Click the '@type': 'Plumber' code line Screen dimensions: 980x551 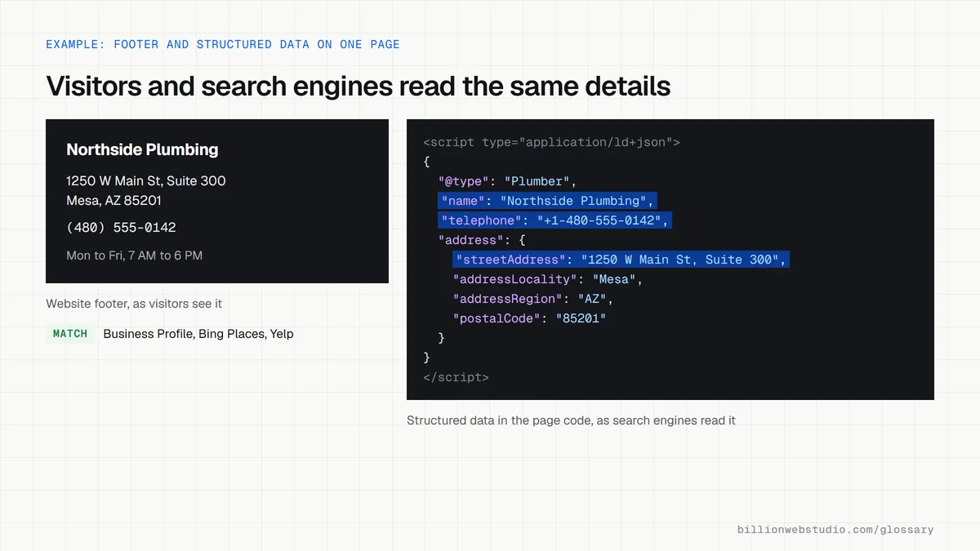point(507,181)
